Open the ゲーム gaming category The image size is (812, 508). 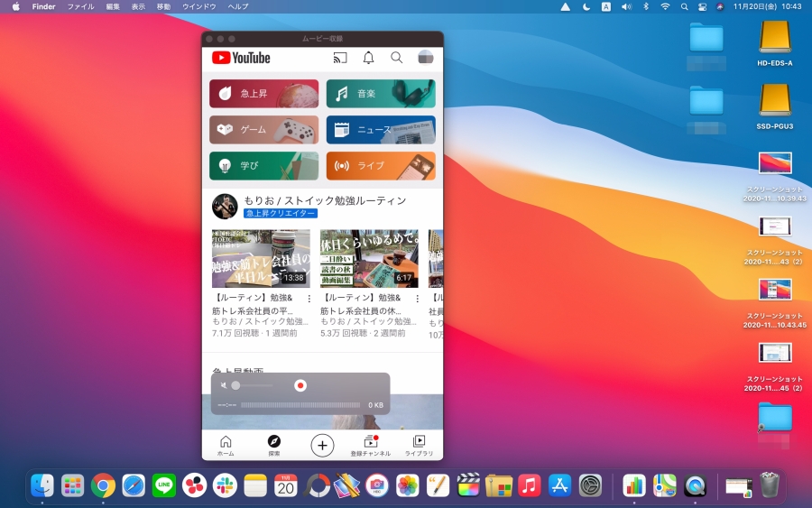(263, 129)
